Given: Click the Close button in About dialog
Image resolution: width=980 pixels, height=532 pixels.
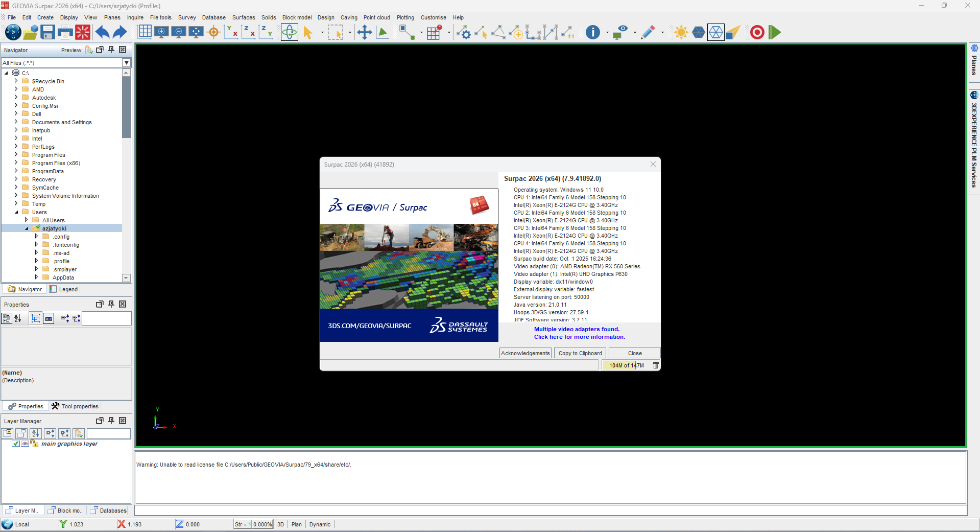Looking at the screenshot, I should 635,353.
